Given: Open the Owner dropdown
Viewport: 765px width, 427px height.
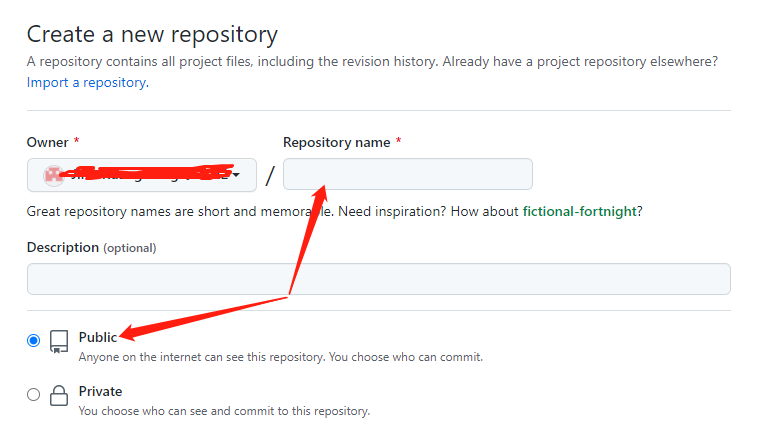Looking at the screenshot, I should click(x=141, y=174).
